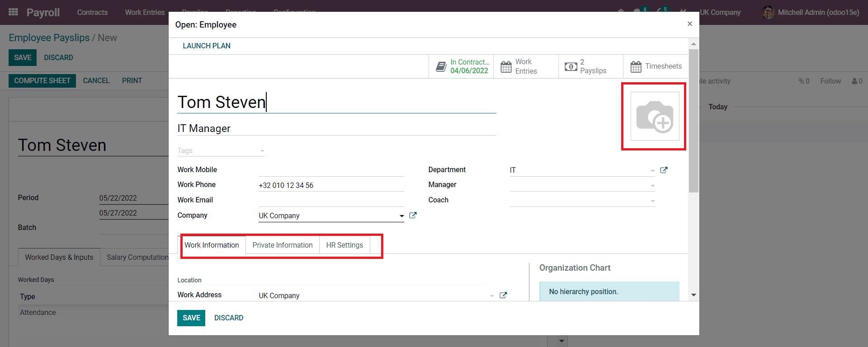868x347 pixels.
Task: Discard changes in employee dialog
Action: (x=229, y=318)
